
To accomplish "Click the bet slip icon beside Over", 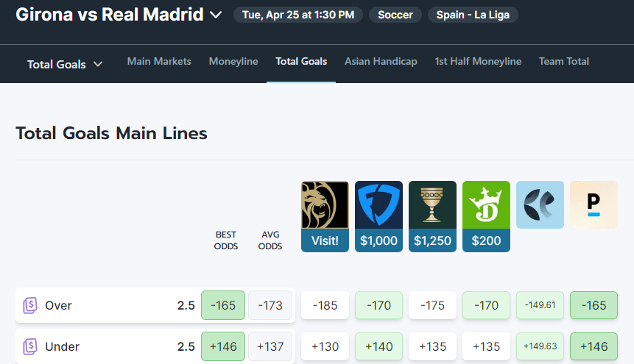I will point(30,305).
